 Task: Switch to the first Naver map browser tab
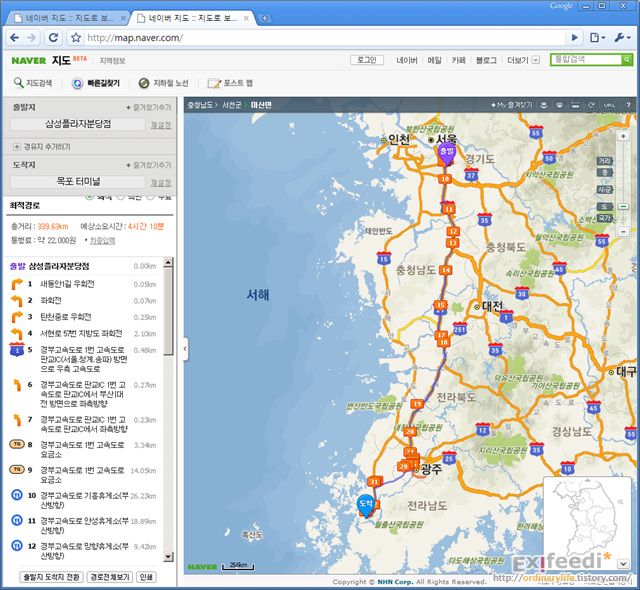[67, 18]
